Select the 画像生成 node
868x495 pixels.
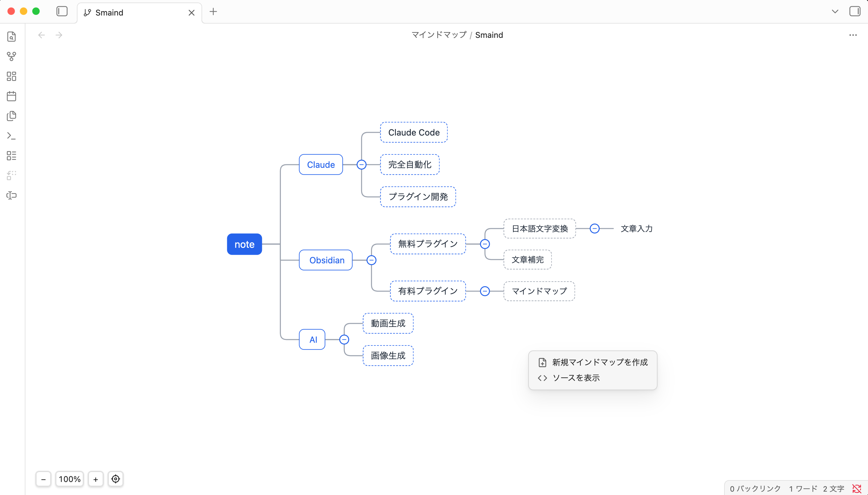click(x=388, y=356)
